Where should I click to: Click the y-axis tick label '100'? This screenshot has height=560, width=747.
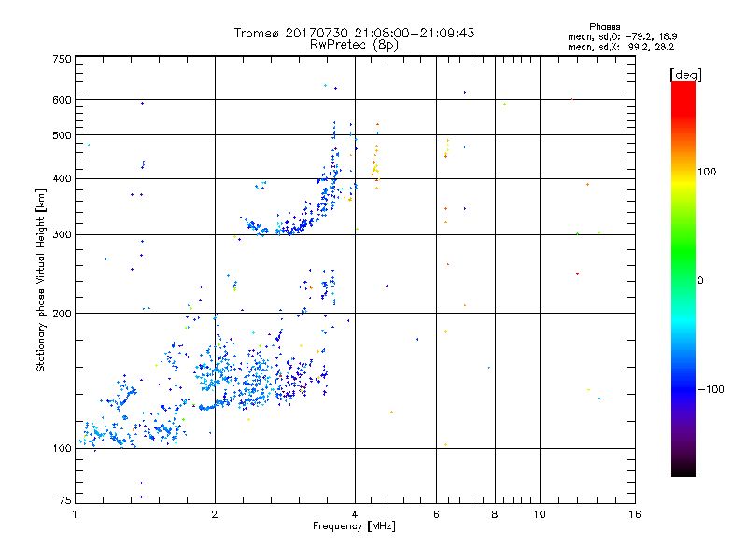click(62, 449)
